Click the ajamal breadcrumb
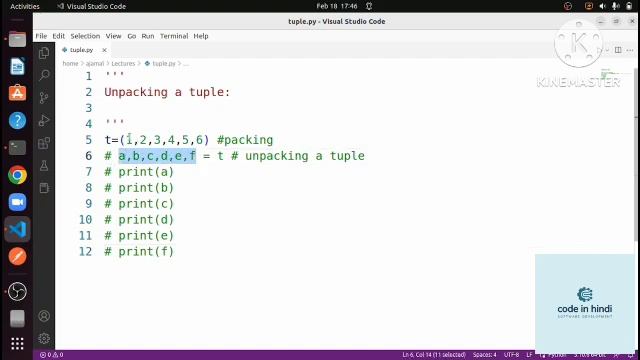This screenshot has height=360, width=640. point(95,64)
